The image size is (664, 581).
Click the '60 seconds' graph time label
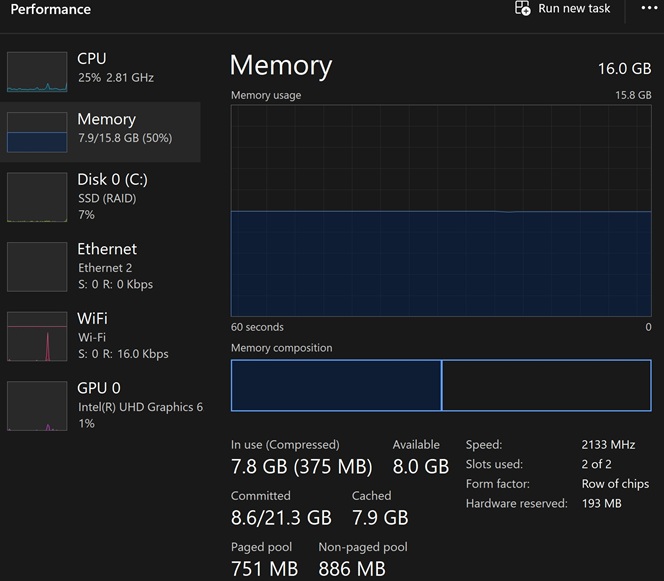click(x=257, y=327)
